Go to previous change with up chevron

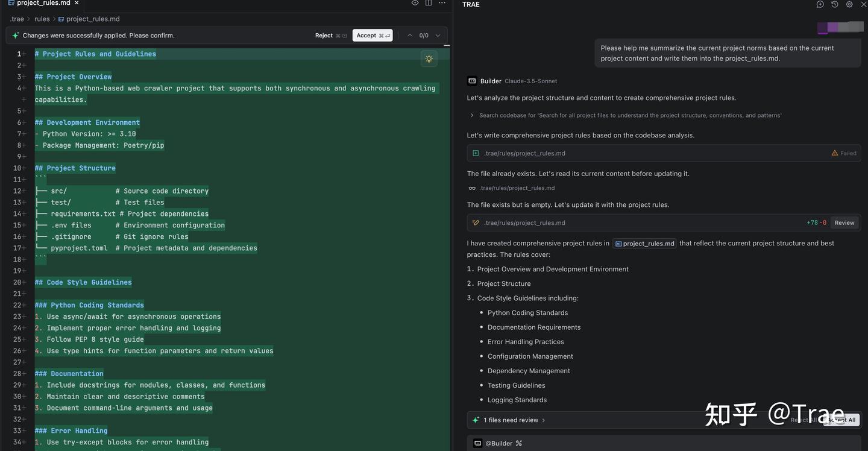[410, 36]
